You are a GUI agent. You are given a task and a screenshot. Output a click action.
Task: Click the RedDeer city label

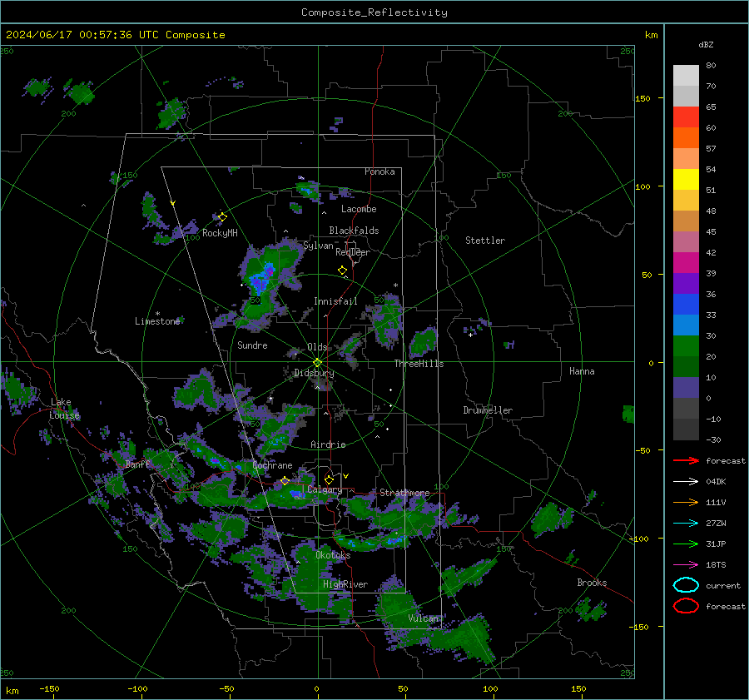pyautogui.click(x=353, y=252)
